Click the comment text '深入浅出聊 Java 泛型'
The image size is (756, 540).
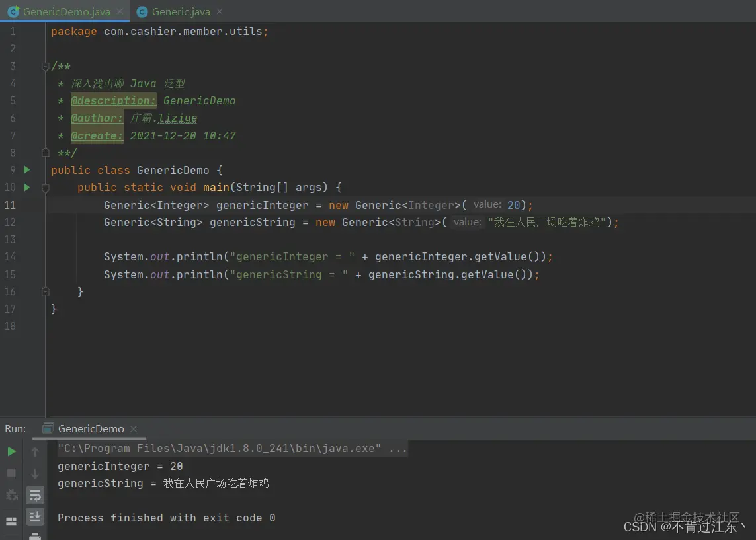128,83
